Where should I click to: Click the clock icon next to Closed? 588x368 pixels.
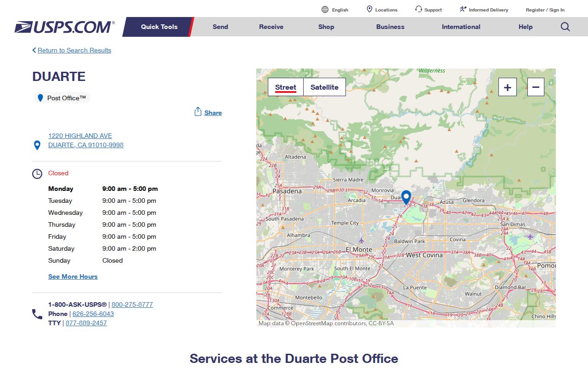point(37,174)
